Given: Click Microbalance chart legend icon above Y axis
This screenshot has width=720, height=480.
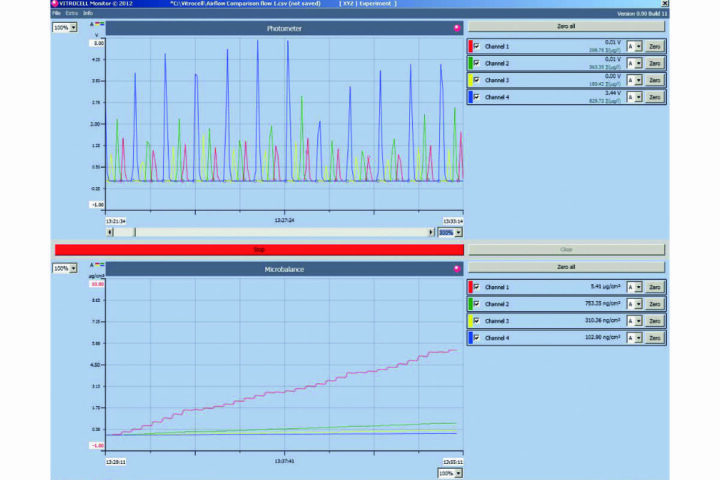Looking at the screenshot, I should coord(98,266).
